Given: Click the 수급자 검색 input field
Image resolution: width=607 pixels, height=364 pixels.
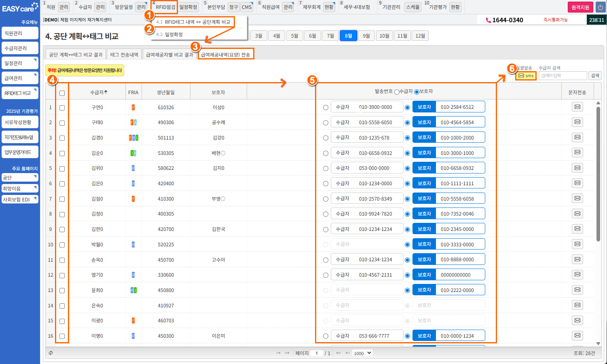Looking at the screenshot, I should (x=563, y=76).
